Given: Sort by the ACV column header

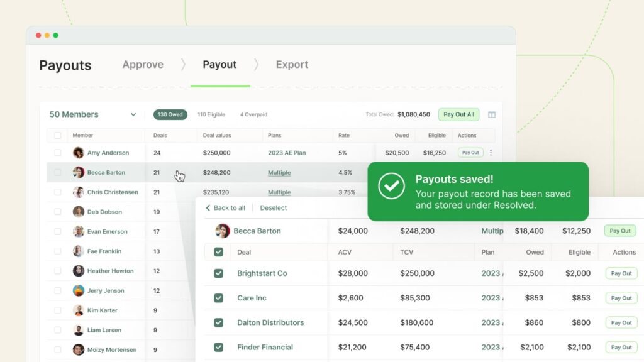Looking at the screenshot, I should [x=345, y=252].
